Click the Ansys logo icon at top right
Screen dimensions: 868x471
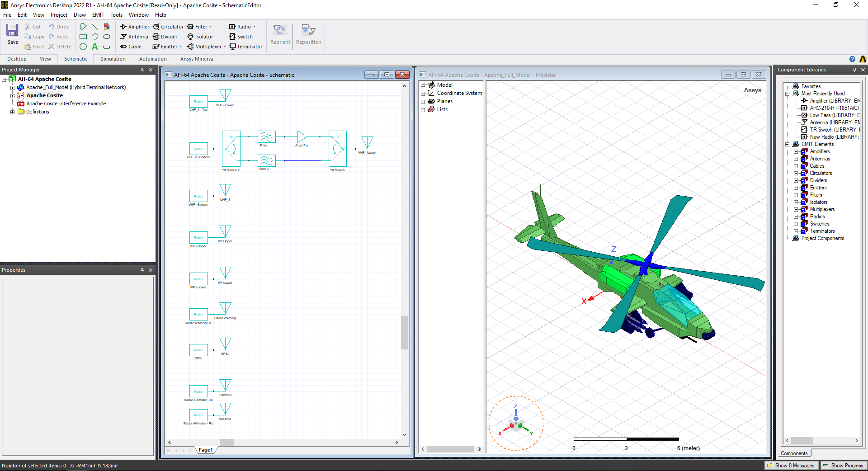[863, 59]
